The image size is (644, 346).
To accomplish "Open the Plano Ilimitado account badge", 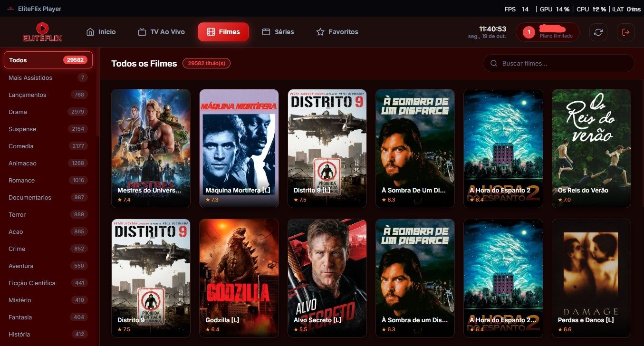I will (x=548, y=32).
